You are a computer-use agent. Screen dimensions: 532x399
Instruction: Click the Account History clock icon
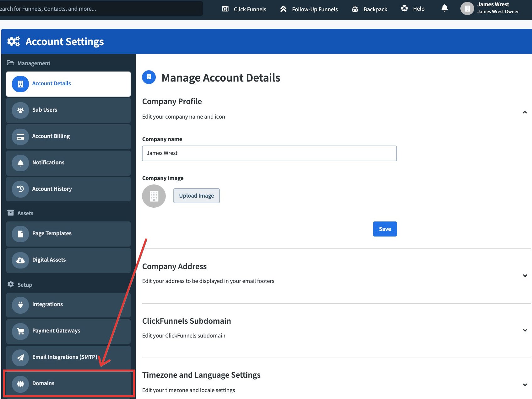(20, 189)
